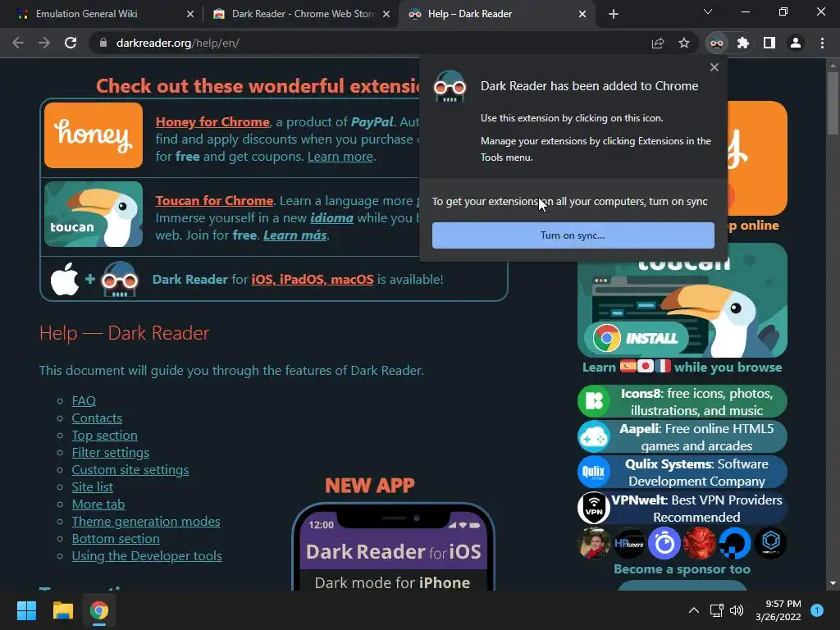840x630 pixels.
Task: Jump to the FAQ section
Action: (84, 400)
